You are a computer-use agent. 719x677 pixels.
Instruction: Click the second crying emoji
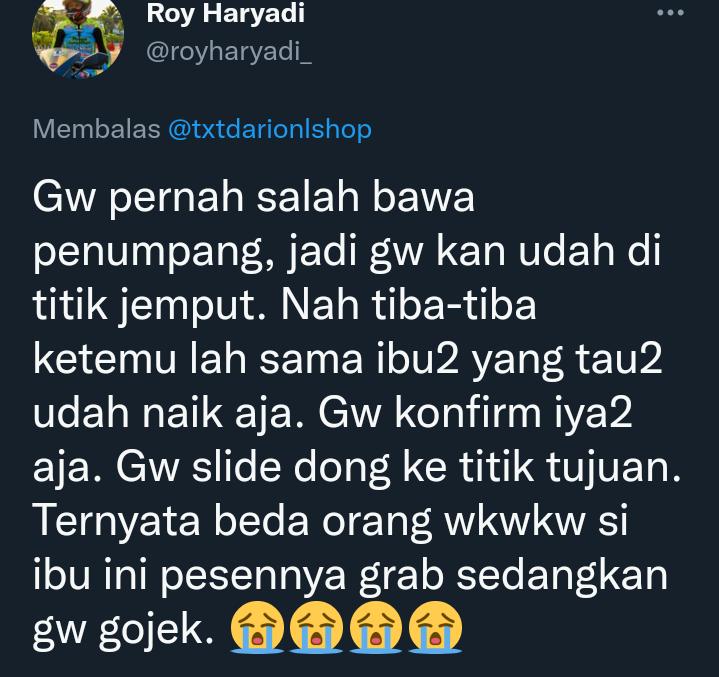tap(316, 627)
